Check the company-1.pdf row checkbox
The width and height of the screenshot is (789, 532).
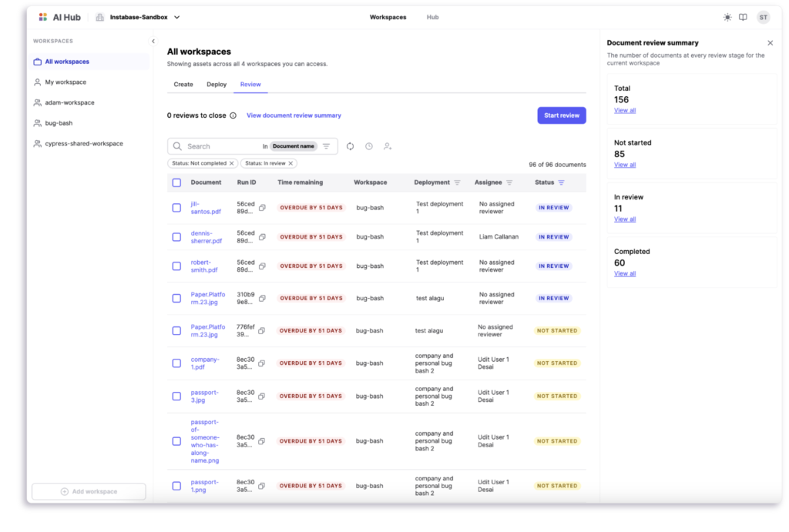[176, 363]
